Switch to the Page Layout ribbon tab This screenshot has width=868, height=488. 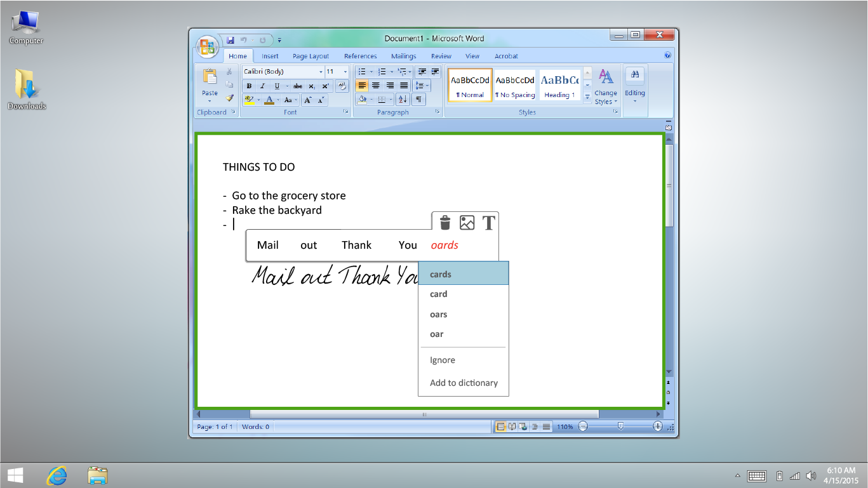(310, 56)
